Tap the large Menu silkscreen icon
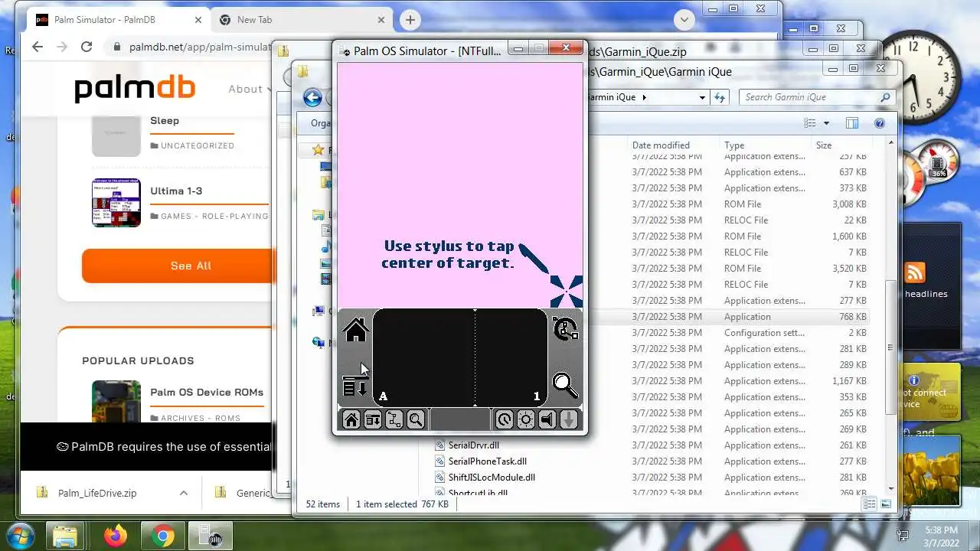Screen dimensions: 980x551 click(x=355, y=386)
